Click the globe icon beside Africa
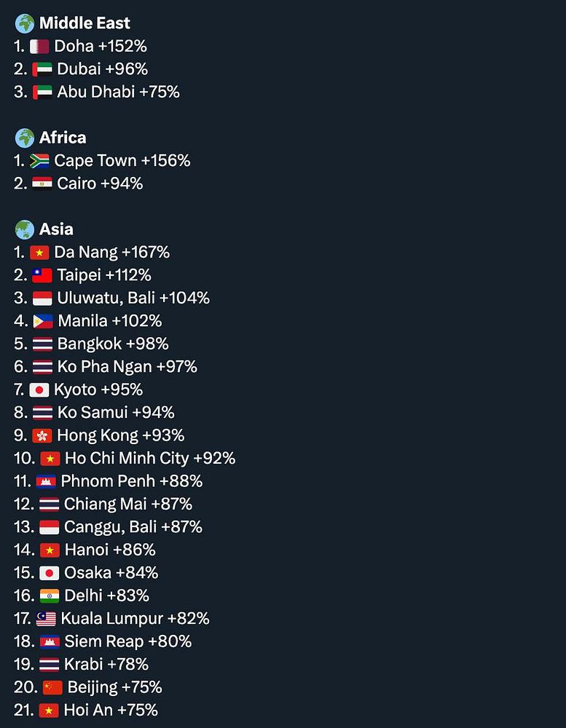 tap(25, 138)
